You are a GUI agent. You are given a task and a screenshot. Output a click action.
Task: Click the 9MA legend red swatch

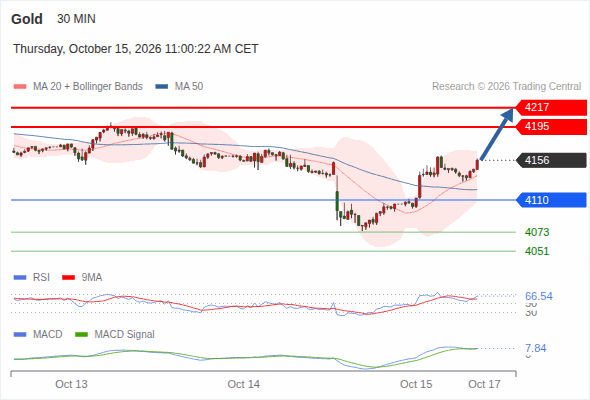68,278
